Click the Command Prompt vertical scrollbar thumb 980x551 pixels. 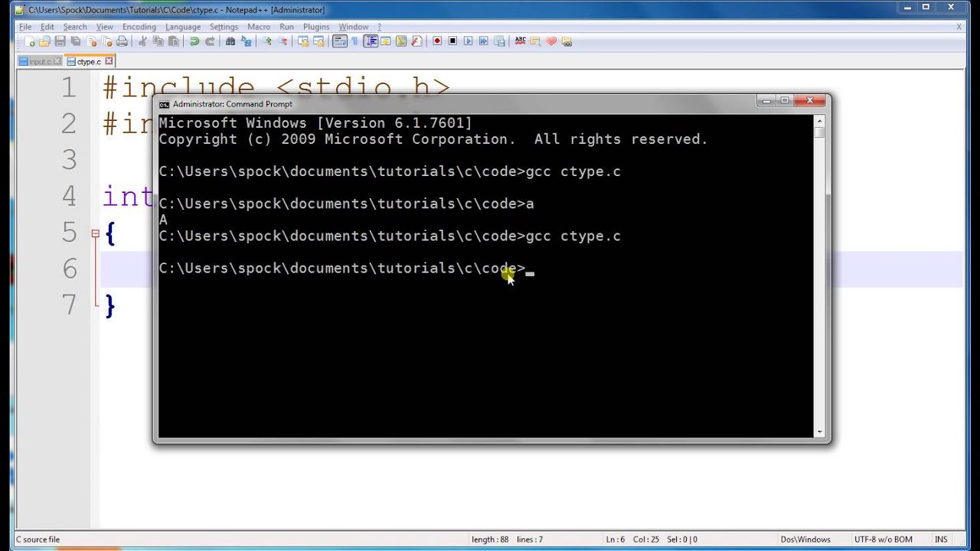(x=820, y=132)
